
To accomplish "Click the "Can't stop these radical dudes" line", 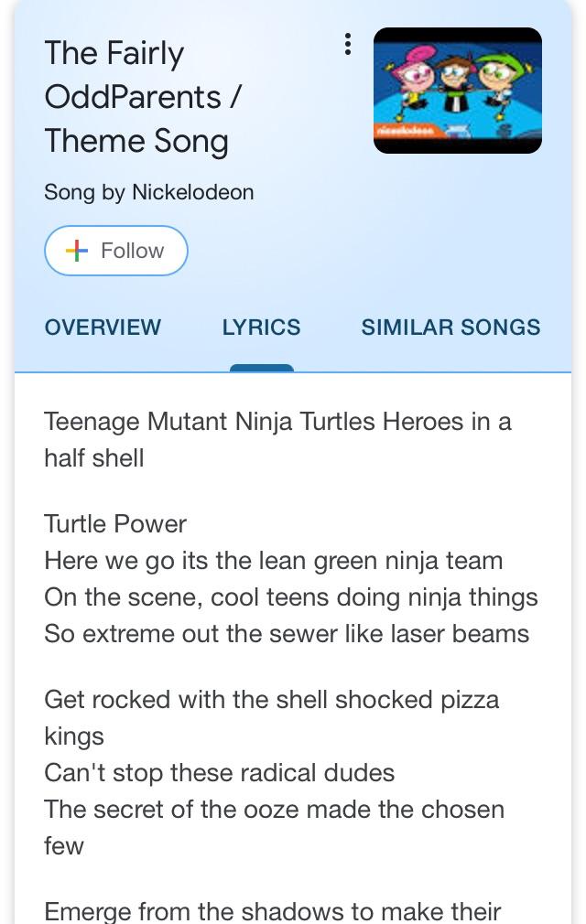I will point(220,773).
